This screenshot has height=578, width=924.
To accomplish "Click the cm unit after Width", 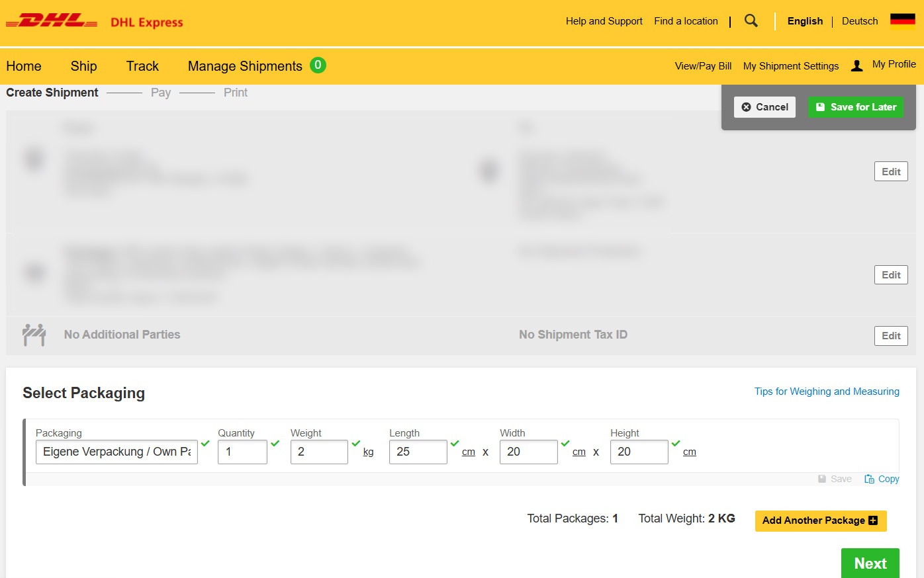I will pos(579,452).
